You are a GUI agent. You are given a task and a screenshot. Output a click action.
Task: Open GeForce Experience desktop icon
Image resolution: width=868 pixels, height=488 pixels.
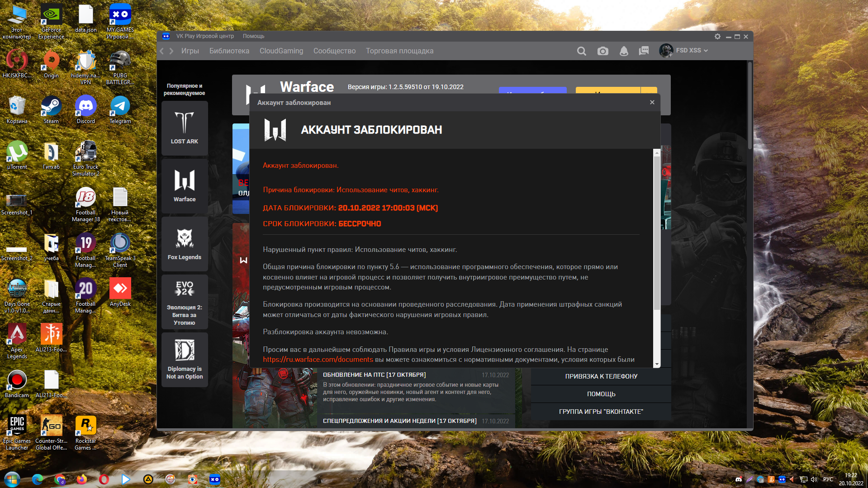(51, 22)
